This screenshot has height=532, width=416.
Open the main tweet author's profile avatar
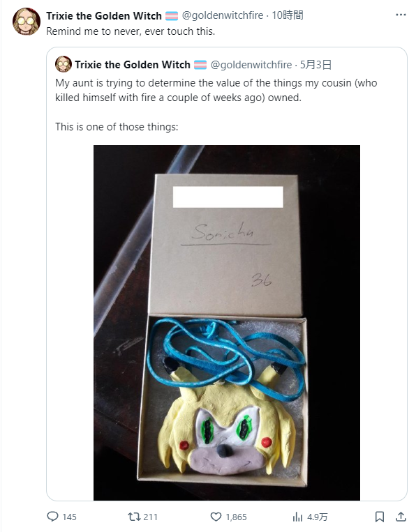(x=26, y=21)
